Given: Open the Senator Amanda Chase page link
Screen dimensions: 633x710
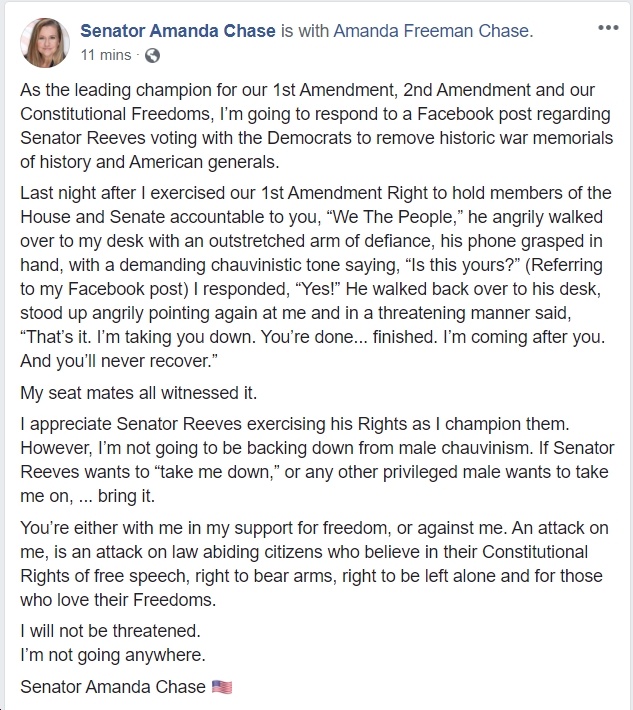Looking at the screenshot, I should (x=178, y=31).
